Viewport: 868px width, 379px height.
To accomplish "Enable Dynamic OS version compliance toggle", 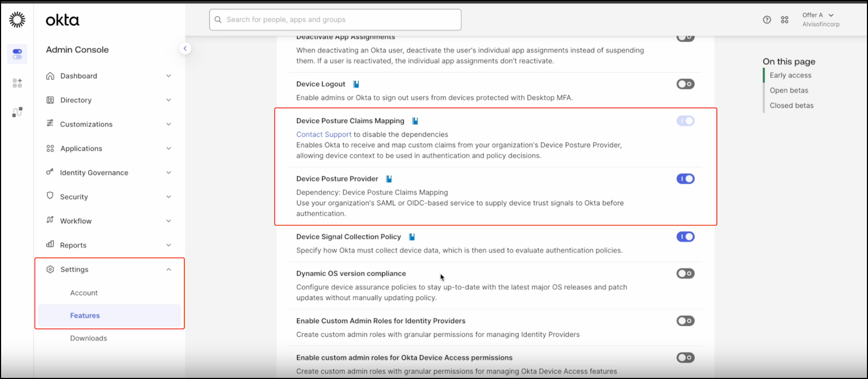I will [686, 274].
